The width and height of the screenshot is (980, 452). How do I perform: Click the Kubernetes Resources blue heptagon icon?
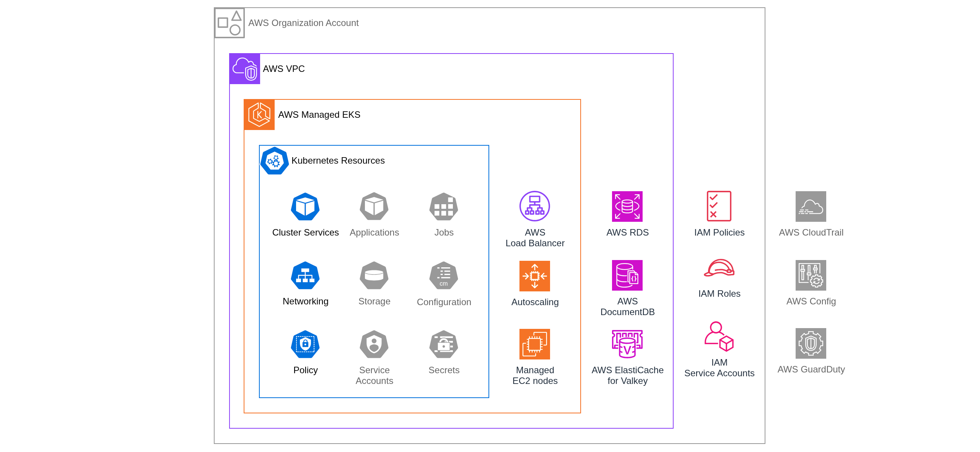[x=274, y=161]
